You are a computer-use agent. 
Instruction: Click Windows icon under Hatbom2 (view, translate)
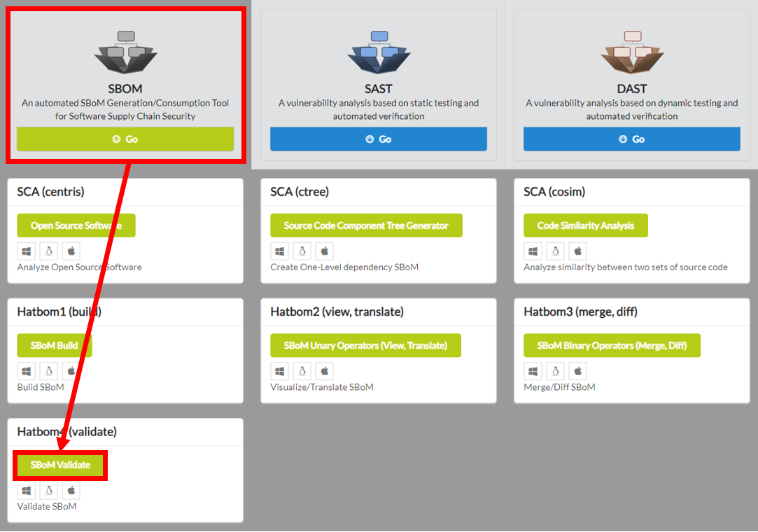(280, 371)
